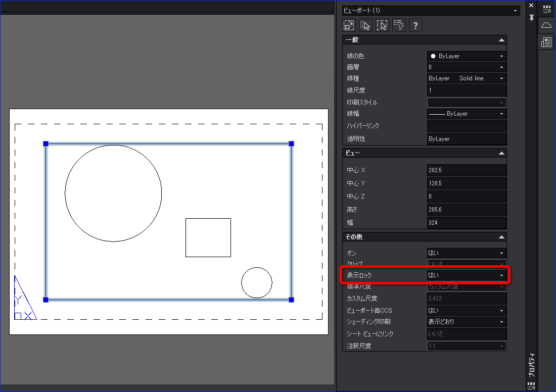Toggle the オン (On) value はい dropdown
This screenshot has width=556, height=392.
click(467, 253)
